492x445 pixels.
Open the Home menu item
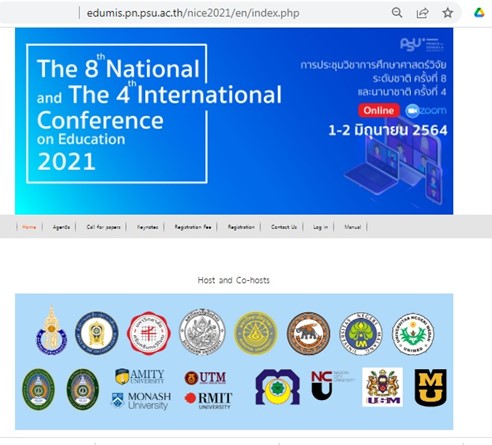[x=29, y=227]
